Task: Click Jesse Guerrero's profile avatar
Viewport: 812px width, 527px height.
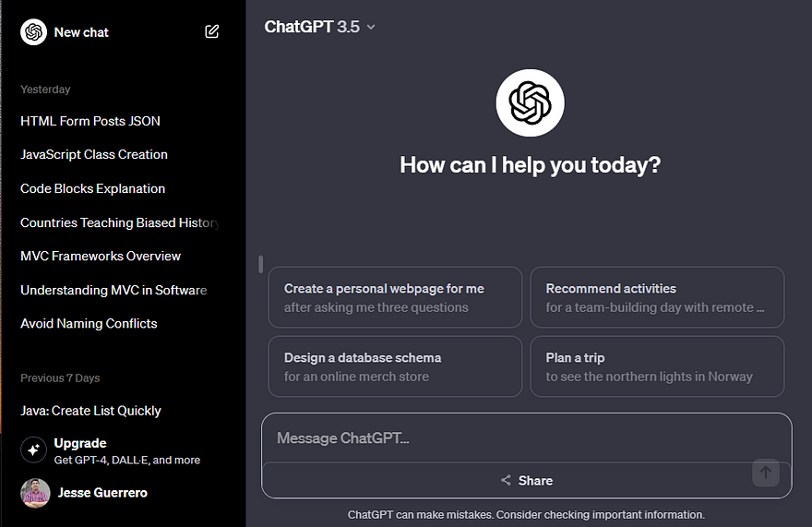Action: pyautogui.click(x=35, y=493)
